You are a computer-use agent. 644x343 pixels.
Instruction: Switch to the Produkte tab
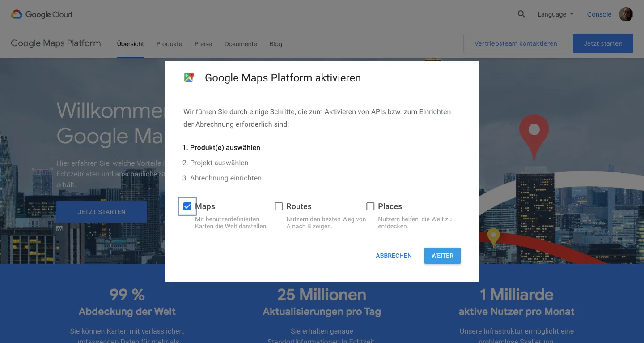pos(169,43)
